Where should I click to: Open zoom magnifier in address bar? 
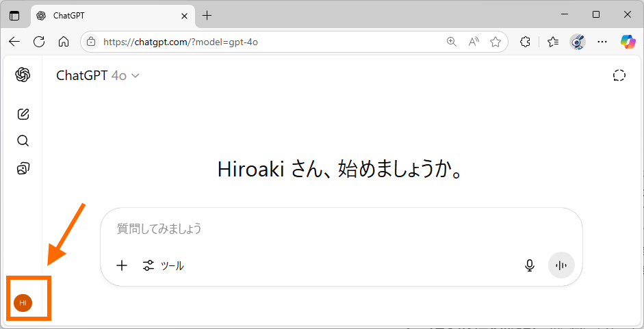[x=452, y=42]
